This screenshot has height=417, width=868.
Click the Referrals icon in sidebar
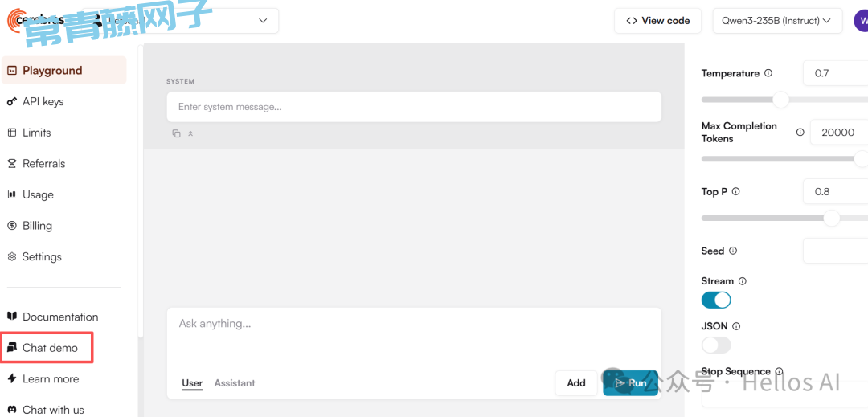pyautogui.click(x=12, y=164)
